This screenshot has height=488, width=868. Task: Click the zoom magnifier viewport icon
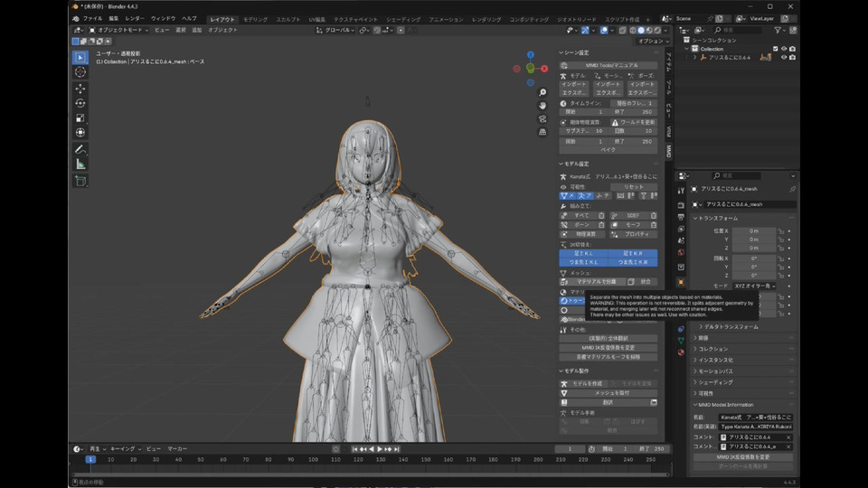[x=542, y=92]
